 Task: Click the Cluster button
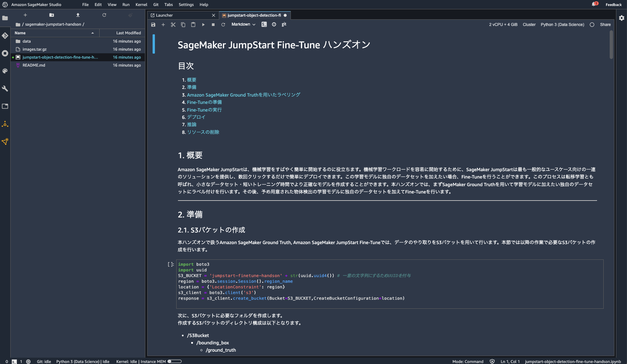(529, 25)
